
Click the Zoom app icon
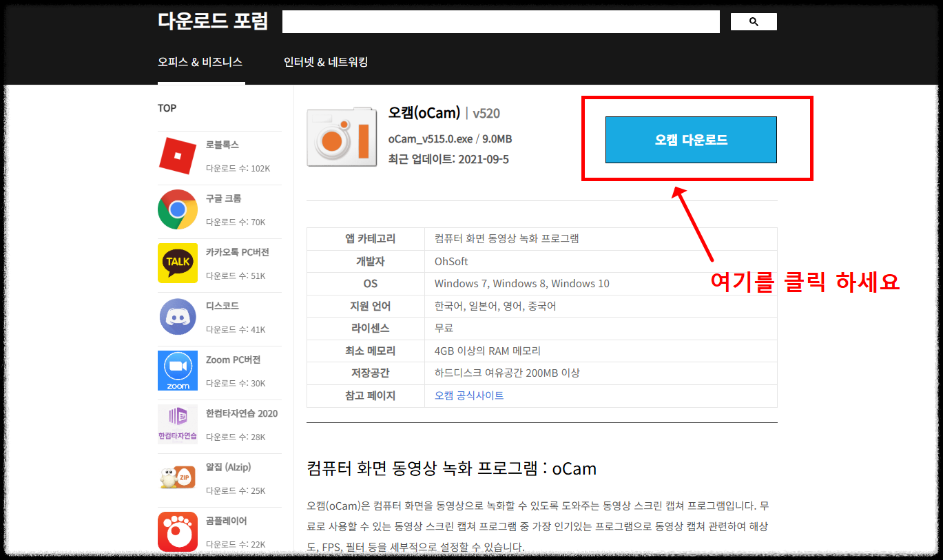point(178,371)
